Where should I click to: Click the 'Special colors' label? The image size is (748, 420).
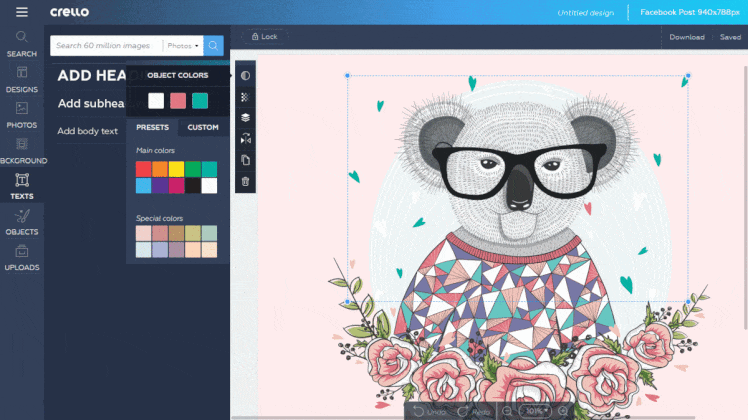tap(159, 218)
